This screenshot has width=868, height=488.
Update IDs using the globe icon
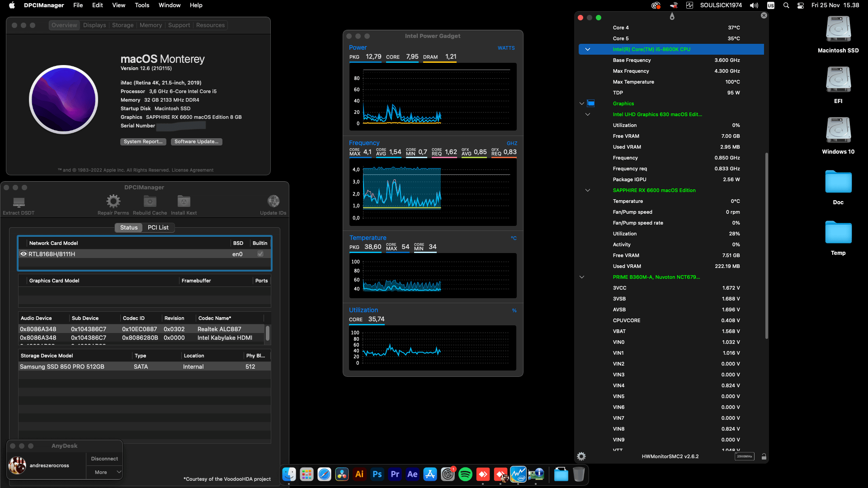point(273,205)
